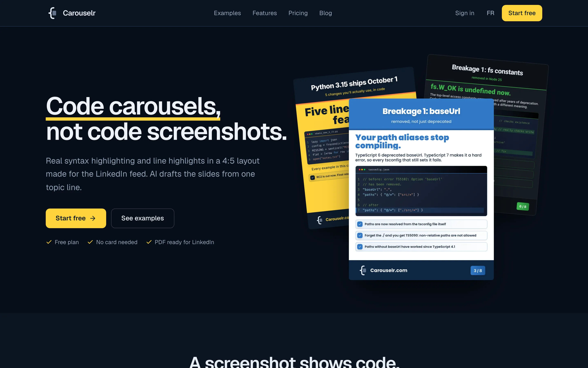
Task: Click the header Start free button
Action: pos(522,13)
